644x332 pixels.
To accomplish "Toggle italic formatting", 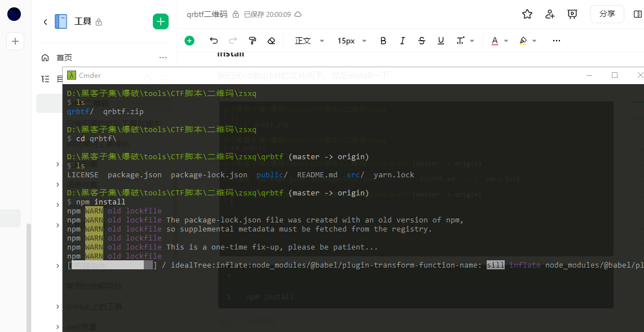I will click(x=403, y=41).
